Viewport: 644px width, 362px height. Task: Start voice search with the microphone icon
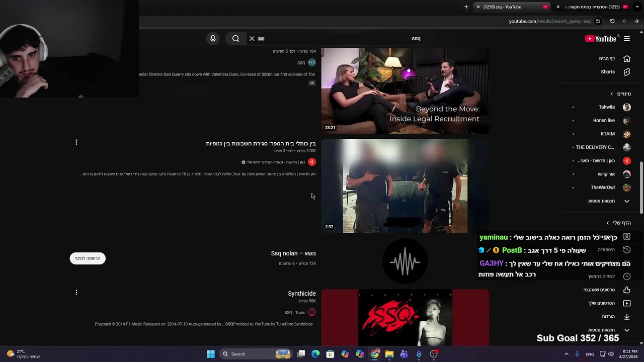tap(213, 38)
